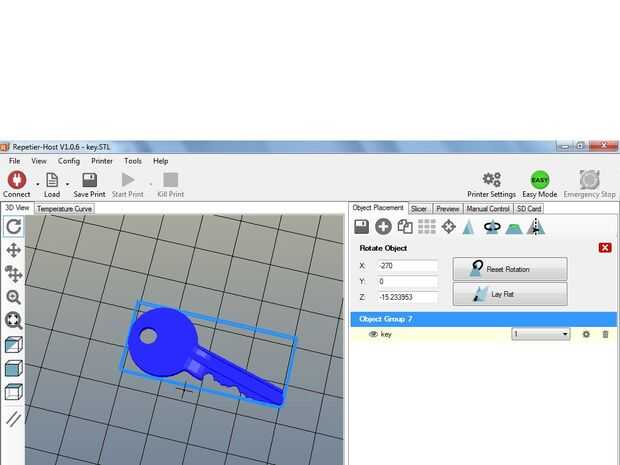Open key object settings gear
Screen dimensions: 620x465
tap(586, 334)
